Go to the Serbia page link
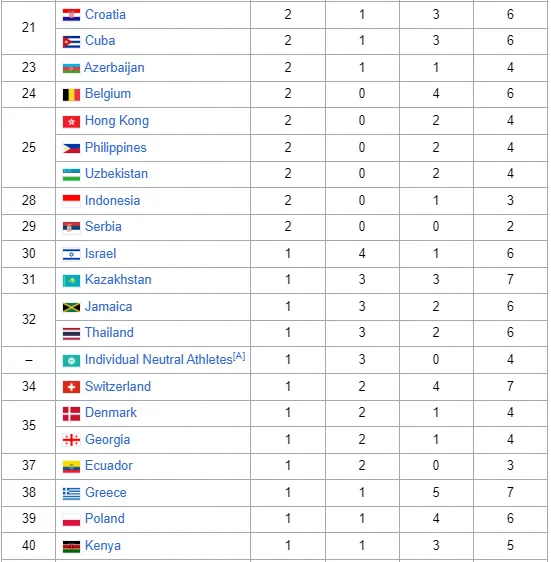Image resolution: width=551 pixels, height=562 pixels. click(x=103, y=227)
